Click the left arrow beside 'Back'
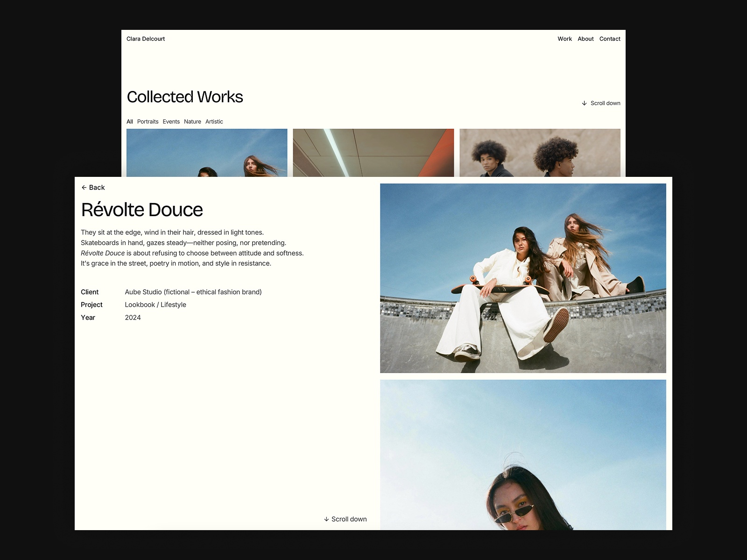The width and height of the screenshot is (747, 560). click(x=85, y=187)
